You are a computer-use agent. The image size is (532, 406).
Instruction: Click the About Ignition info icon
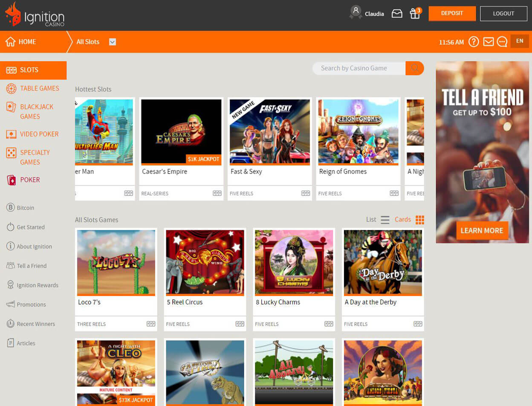coord(11,246)
